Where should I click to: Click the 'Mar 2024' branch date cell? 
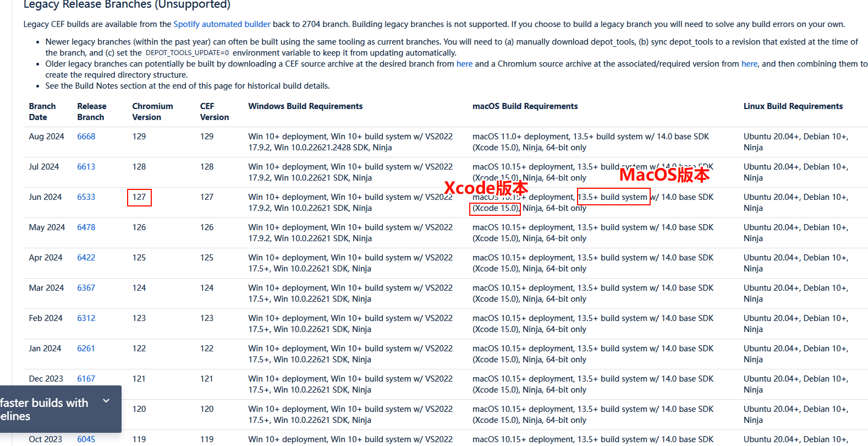pos(46,288)
